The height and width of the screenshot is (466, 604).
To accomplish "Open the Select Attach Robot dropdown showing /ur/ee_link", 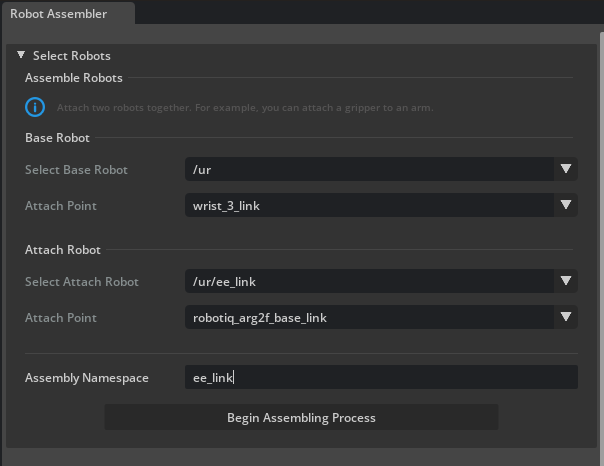I will 369,281.
